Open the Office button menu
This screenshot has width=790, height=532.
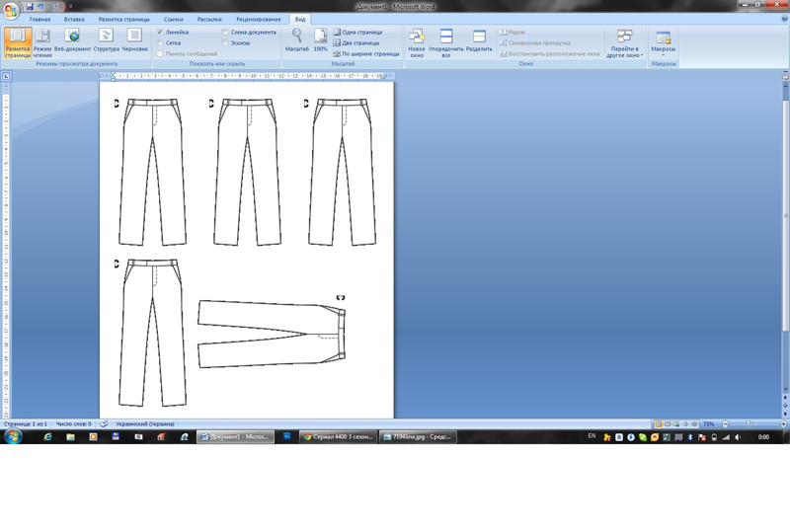pyautogui.click(x=10, y=9)
